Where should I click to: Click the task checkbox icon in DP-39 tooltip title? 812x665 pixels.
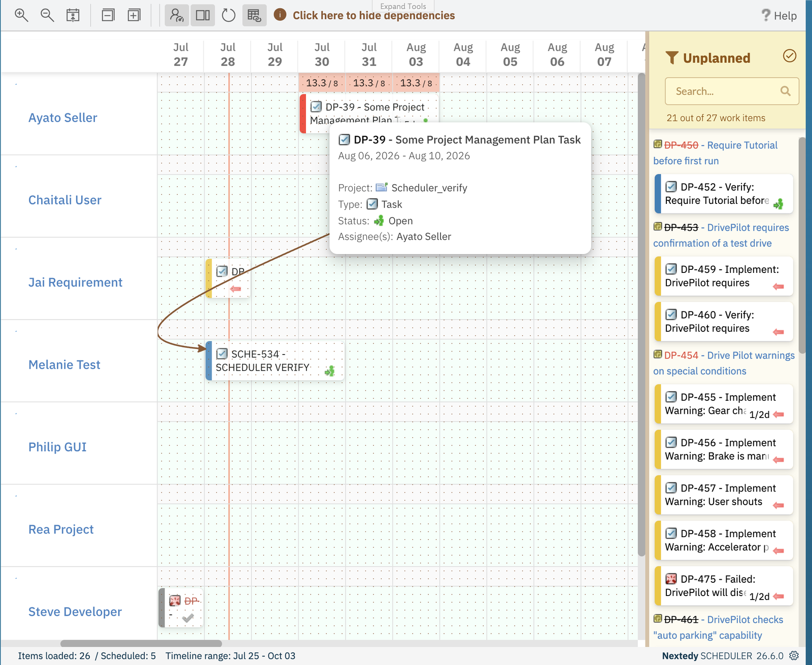click(344, 139)
